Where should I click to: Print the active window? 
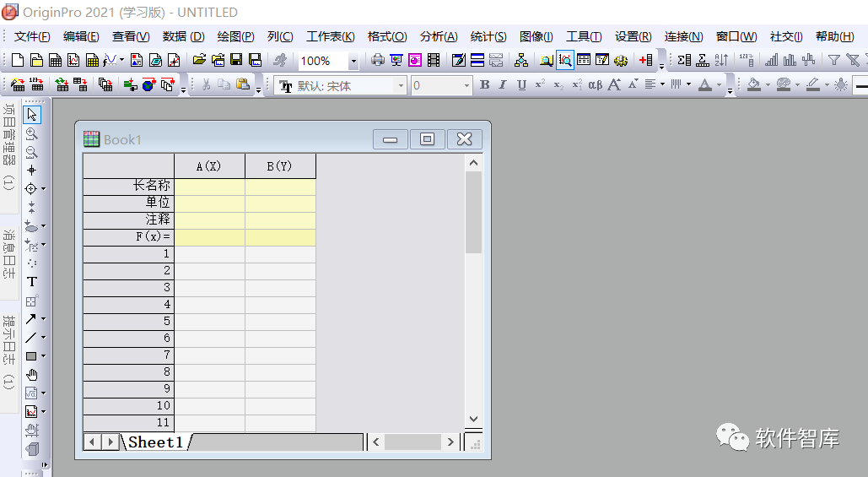tap(378, 61)
